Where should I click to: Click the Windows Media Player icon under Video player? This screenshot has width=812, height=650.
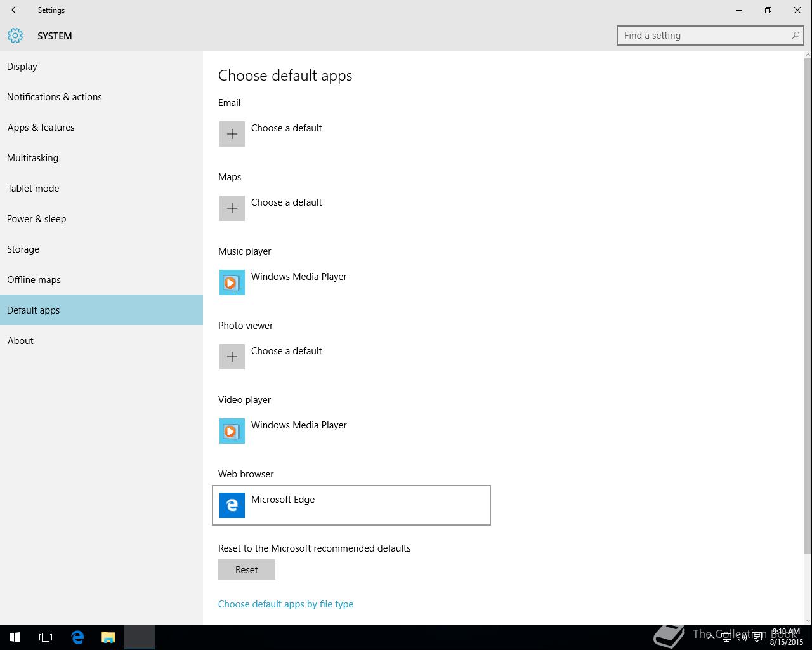[232, 431]
